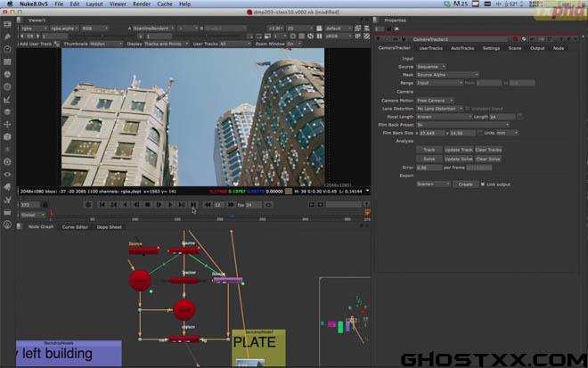Screen dimensions: 588x368
Task: Toggle viewer pause button beside sRGB dropdown
Action: click(x=320, y=36)
